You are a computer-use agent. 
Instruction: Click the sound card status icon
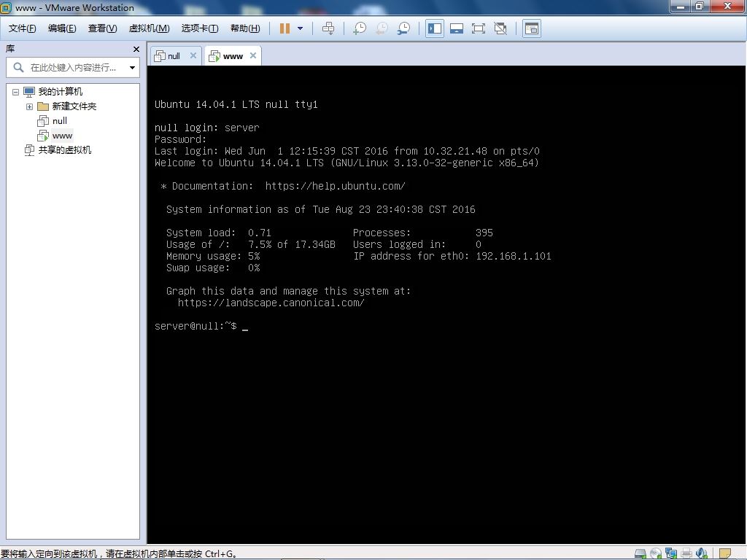(x=702, y=553)
